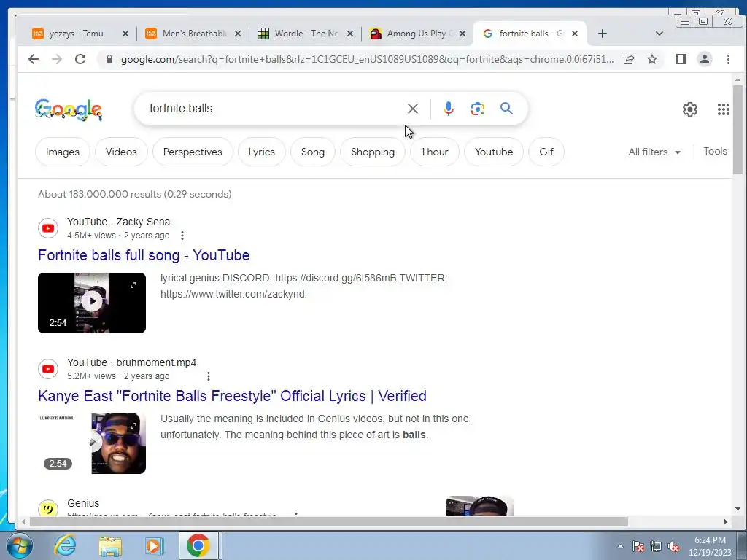
Task: Click the forward navigation arrow
Action: [57, 59]
